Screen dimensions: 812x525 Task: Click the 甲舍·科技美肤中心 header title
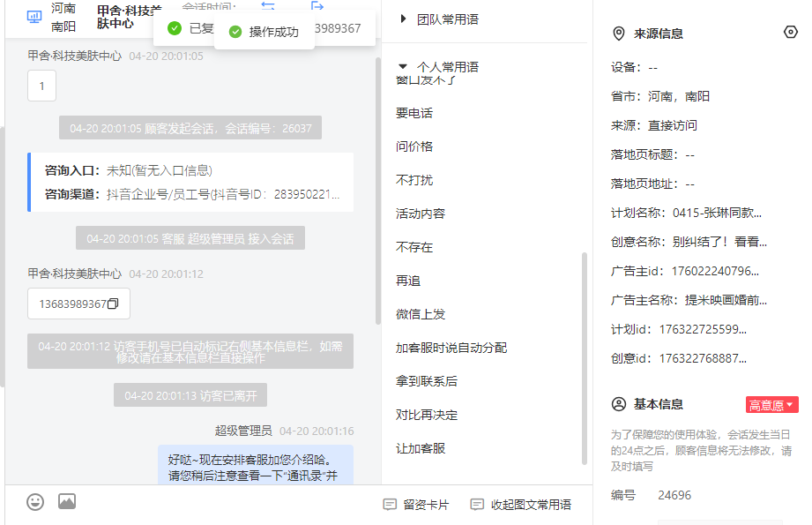(130, 17)
